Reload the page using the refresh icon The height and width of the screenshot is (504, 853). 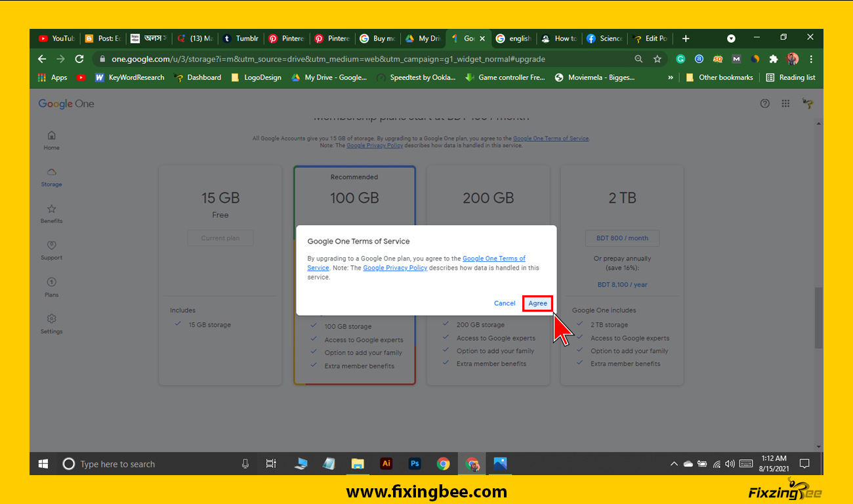tap(79, 59)
